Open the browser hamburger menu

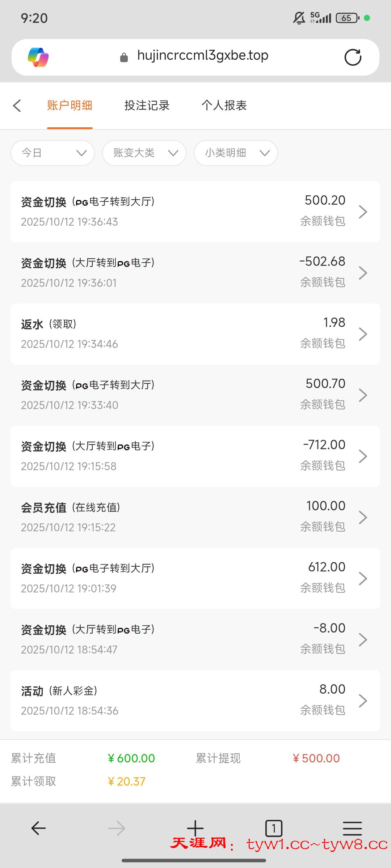(352, 828)
